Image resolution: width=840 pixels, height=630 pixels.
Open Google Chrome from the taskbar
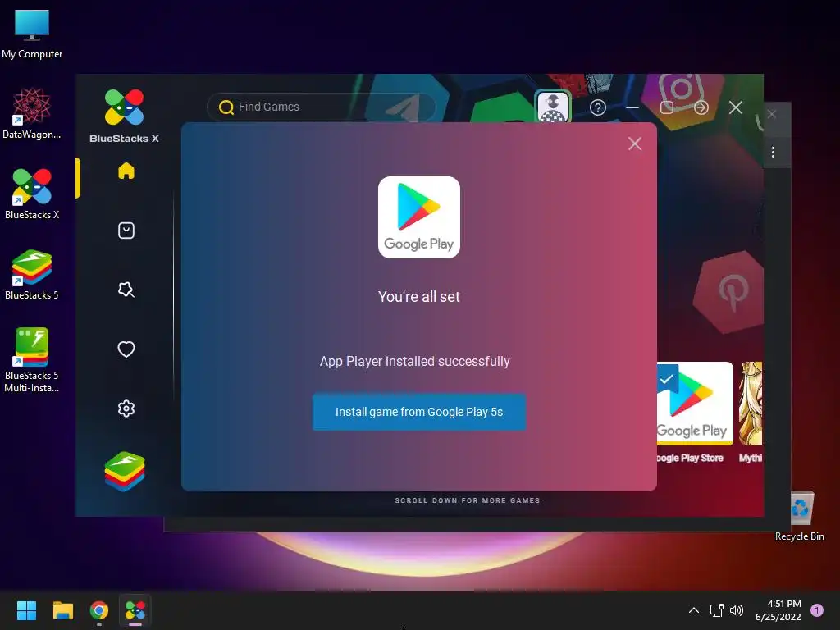tap(99, 610)
